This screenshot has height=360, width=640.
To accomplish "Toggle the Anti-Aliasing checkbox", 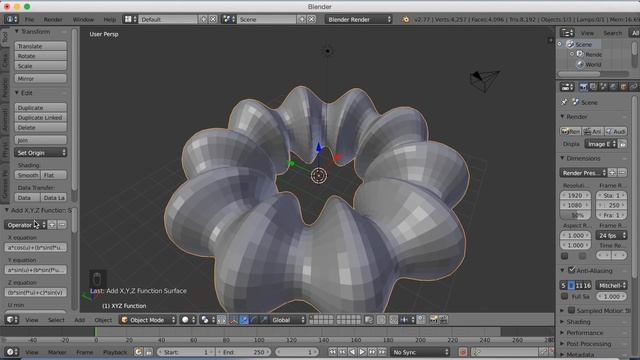I will pyautogui.click(x=571, y=270).
